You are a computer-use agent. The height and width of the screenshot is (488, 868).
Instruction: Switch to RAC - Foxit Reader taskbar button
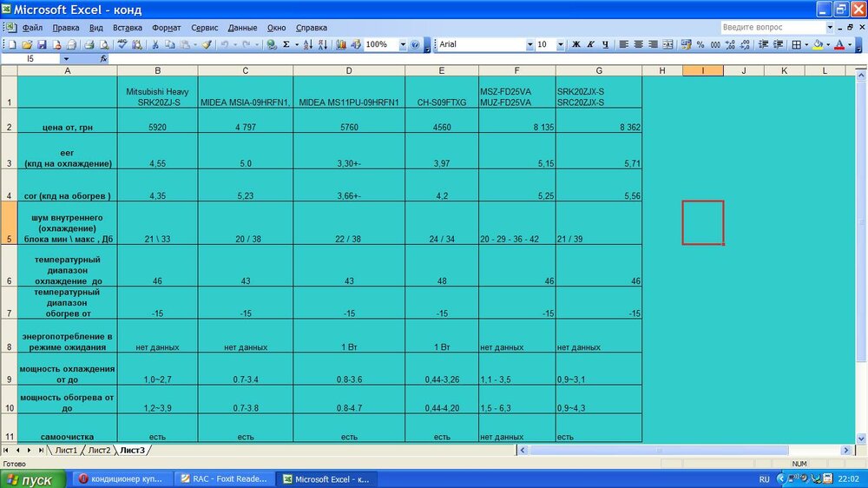pos(224,479)
